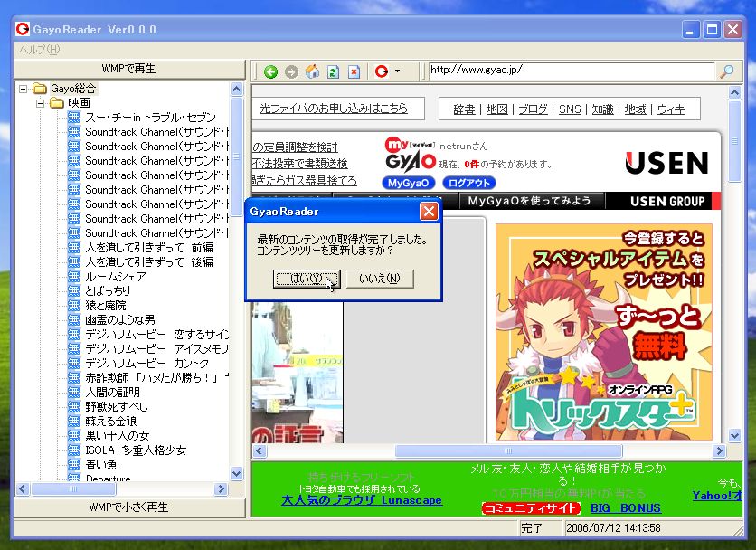This screenshot has height=550, width=756.
Task: Click the tree panel scroll-right arrow
Action: pos(221,489)
